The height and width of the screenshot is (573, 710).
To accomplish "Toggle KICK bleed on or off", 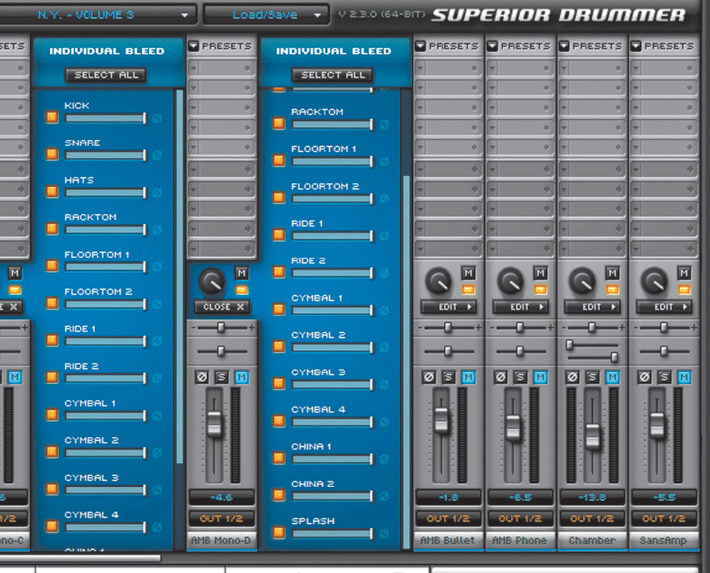I will (x=52, y=117).
